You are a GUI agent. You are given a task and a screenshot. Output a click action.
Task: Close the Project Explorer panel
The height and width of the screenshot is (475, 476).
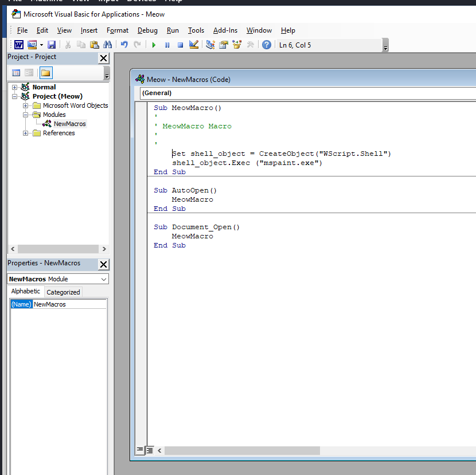coord(104,58)
